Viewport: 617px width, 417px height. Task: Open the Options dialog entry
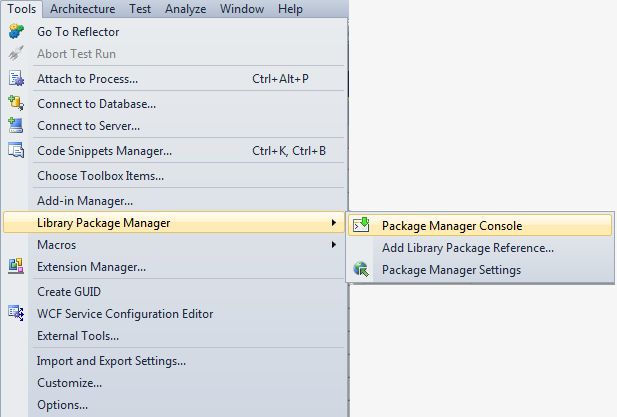62,405
